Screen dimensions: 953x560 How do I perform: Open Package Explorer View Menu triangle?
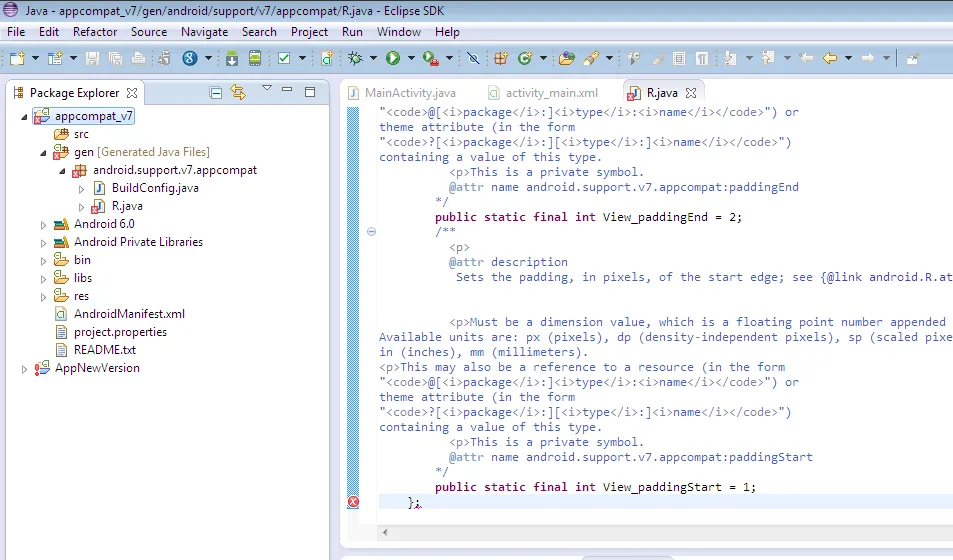(267, 89)
